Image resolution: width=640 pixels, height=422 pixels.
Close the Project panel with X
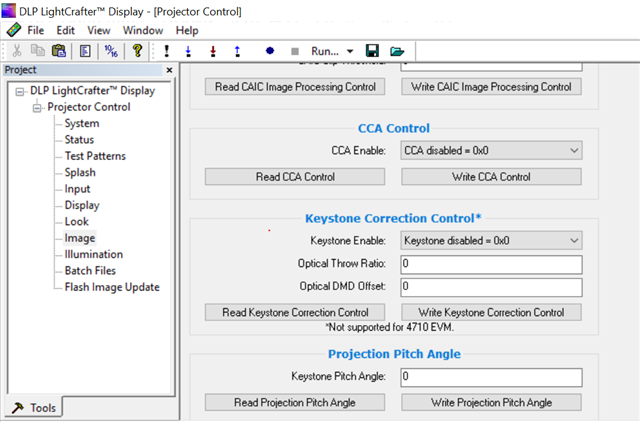169,70
